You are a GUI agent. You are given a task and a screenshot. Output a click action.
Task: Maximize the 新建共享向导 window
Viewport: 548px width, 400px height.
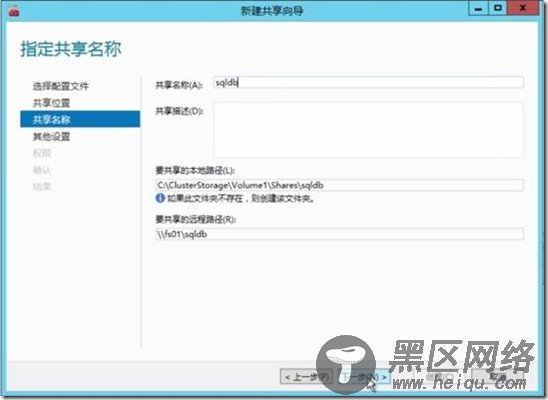498,8
